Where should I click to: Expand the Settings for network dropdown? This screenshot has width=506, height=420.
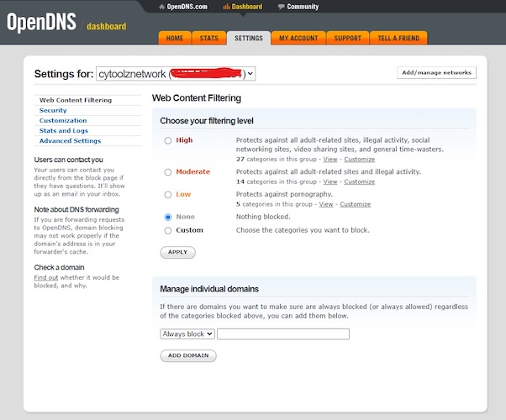176,74
